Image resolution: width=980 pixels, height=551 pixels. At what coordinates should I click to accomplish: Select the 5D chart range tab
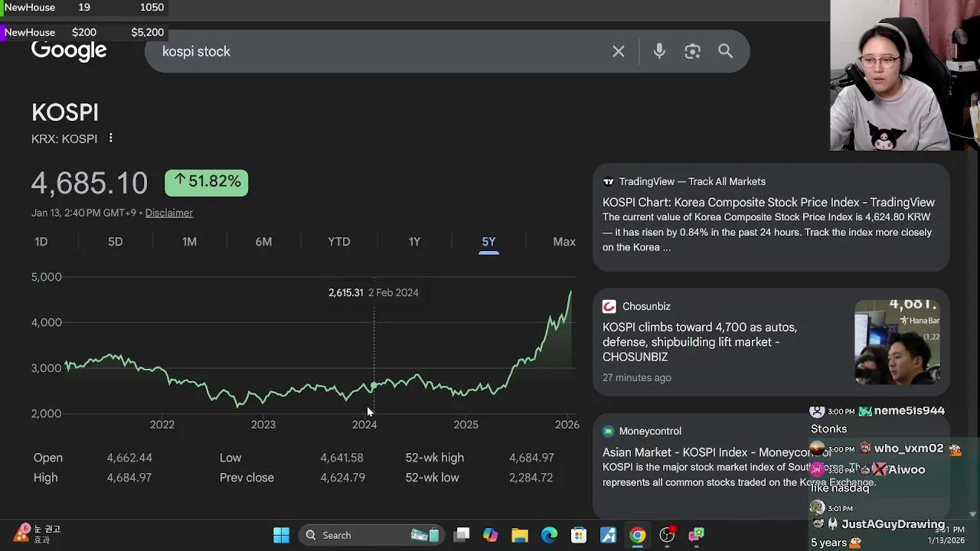[116, 242]
